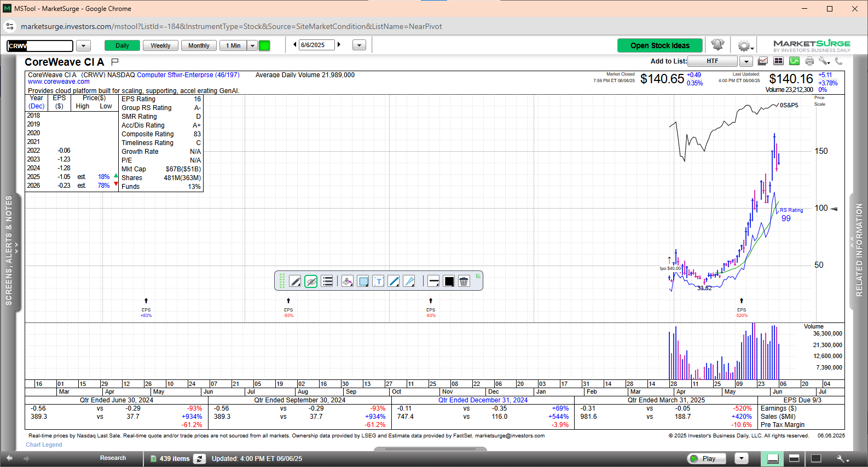Click the horizontal scrollbar below the chart

[430, 449]
